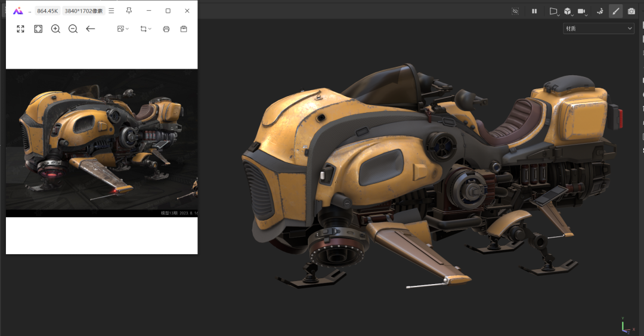The height and width of the screenshot is (336, 644).
Task: Open the 材质 channel dropdown
Action: pos(598,29)
